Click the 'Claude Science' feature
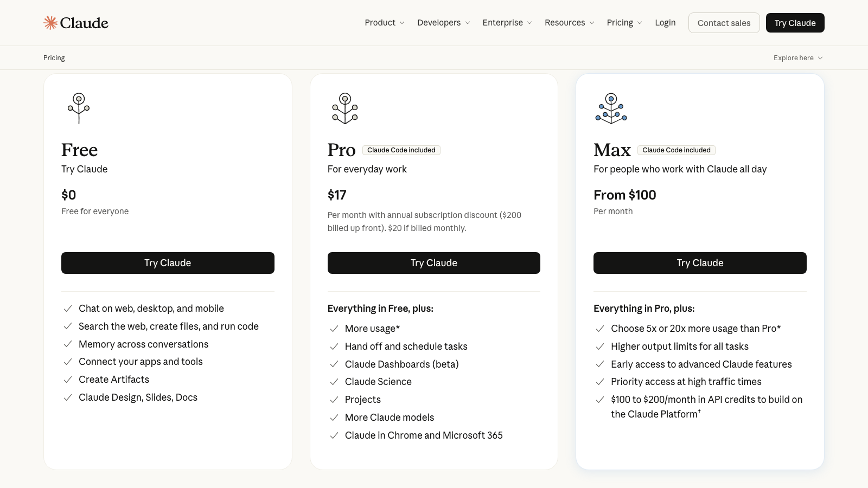The image size is (868, 488). click(x=379, y=382)
